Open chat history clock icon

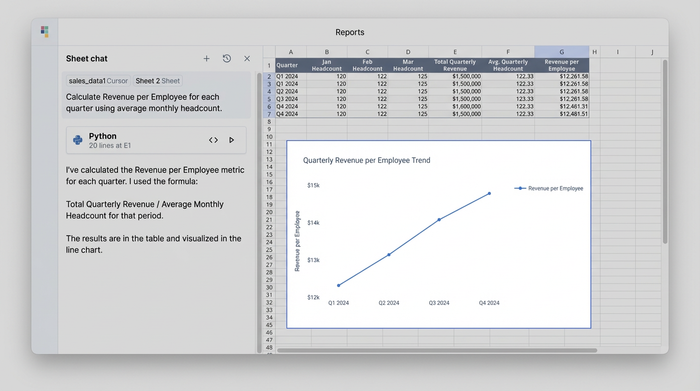click(x=227, y=58)
